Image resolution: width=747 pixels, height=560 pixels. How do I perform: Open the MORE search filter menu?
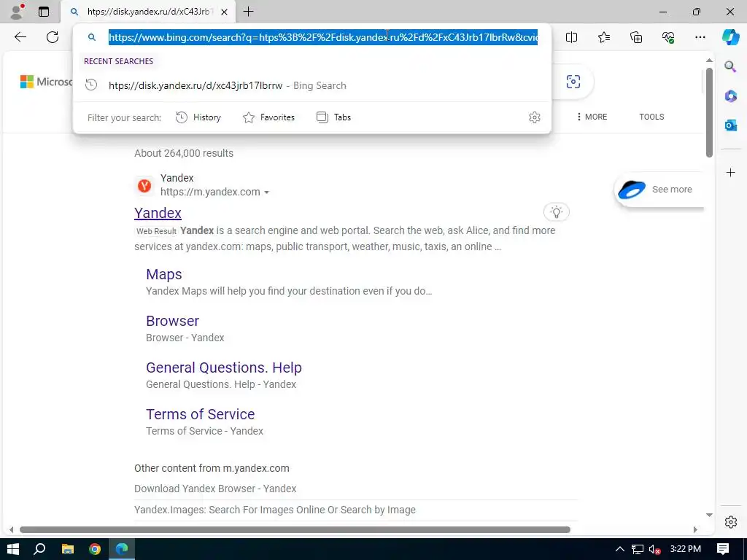(592, 117)
